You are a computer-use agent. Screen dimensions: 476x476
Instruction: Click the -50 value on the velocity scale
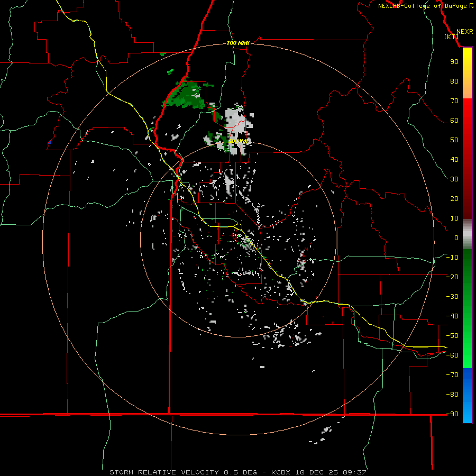(x=452, y=335)
